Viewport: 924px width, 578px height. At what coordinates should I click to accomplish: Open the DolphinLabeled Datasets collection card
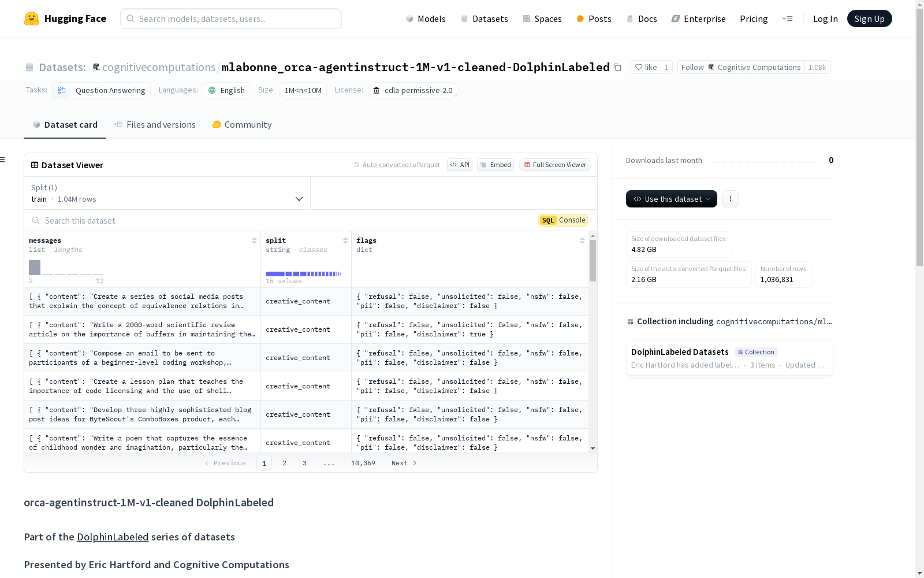pyautogui.click(x=729, y=358)
